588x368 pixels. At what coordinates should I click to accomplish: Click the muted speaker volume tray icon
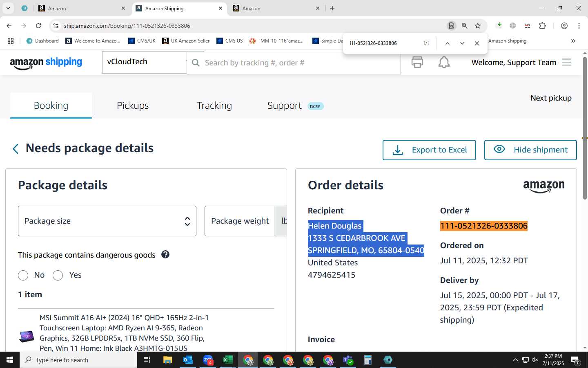(535, 360)
